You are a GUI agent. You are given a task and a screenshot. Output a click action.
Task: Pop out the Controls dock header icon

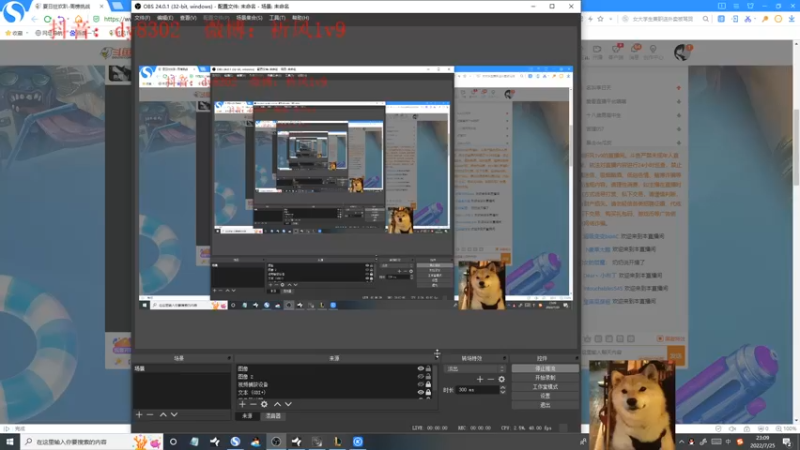pyautogui.click(x=577, y=358)
